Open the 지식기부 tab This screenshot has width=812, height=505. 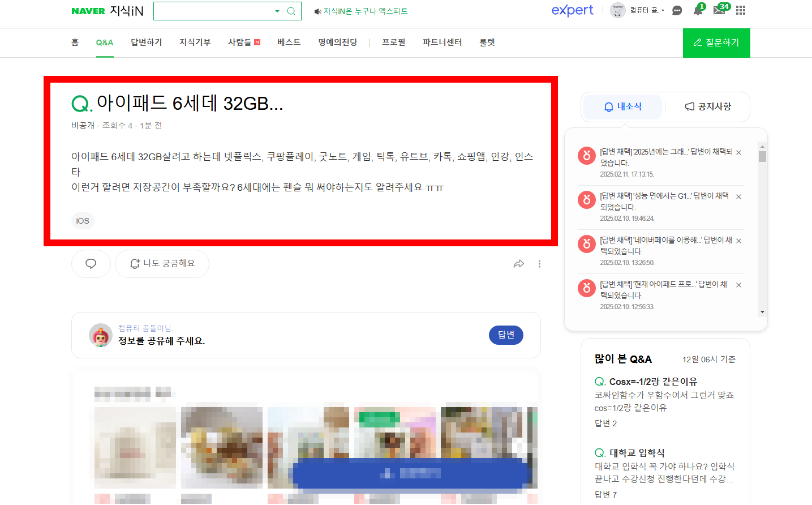[195, 42]
